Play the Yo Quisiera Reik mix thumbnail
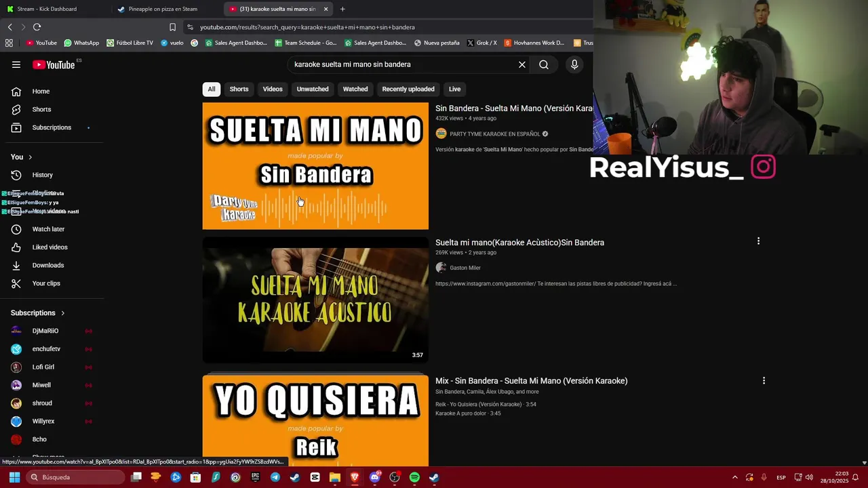 (315, 420)
